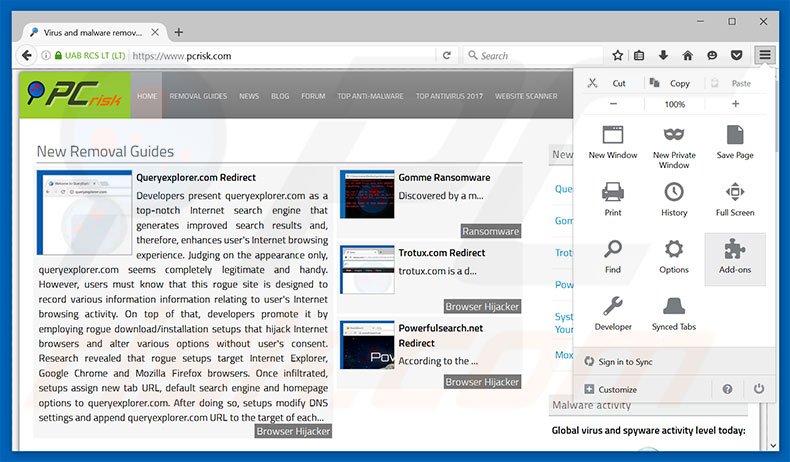Click Browser Hijacker tag under Queryexplorer
Viewport: 790px width, 462px height.
tap(293, 431)
